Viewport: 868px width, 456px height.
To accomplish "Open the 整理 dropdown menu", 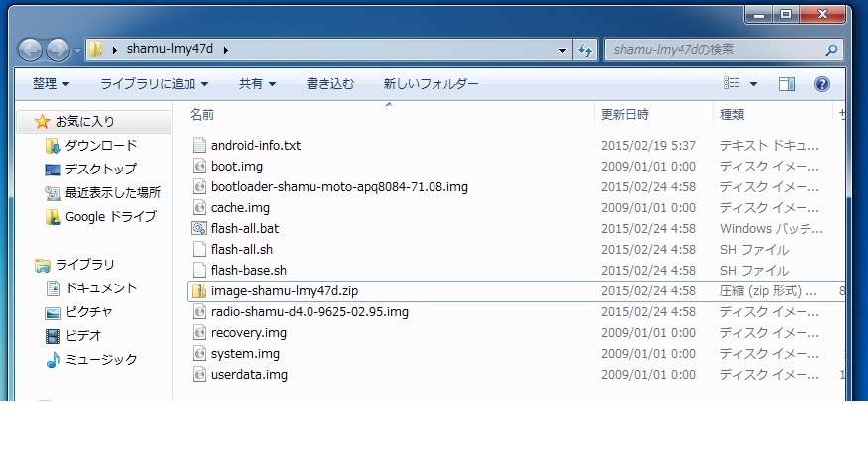I will tap(51, 84).
